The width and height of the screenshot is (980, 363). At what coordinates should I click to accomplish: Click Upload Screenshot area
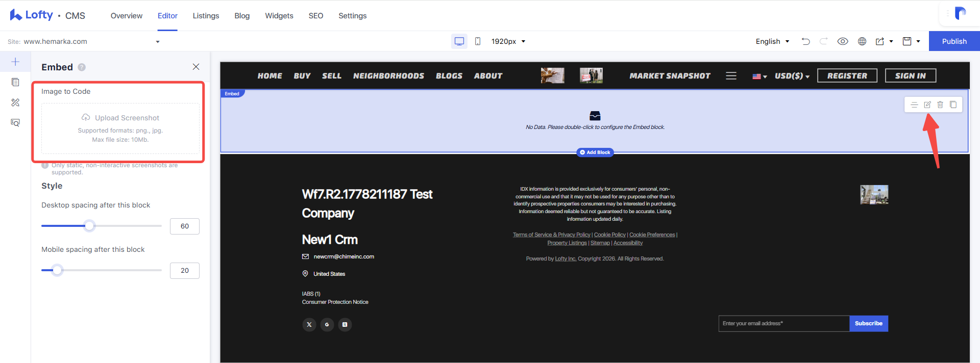point(120,128)
